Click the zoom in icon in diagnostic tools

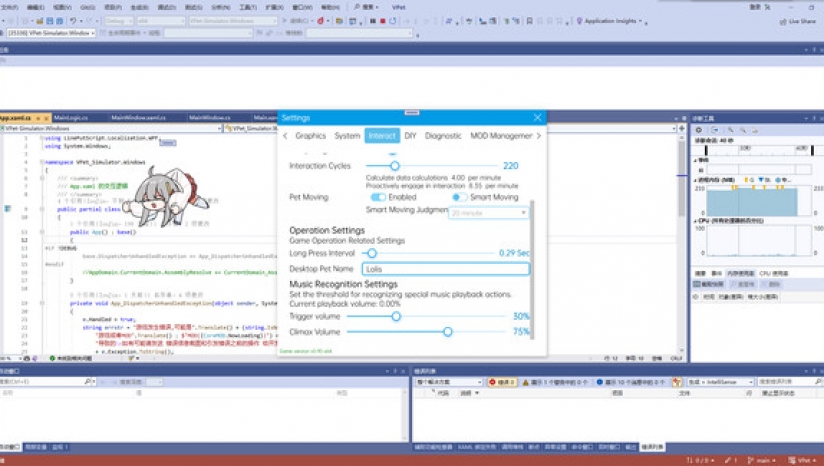[x=730, y=130]
